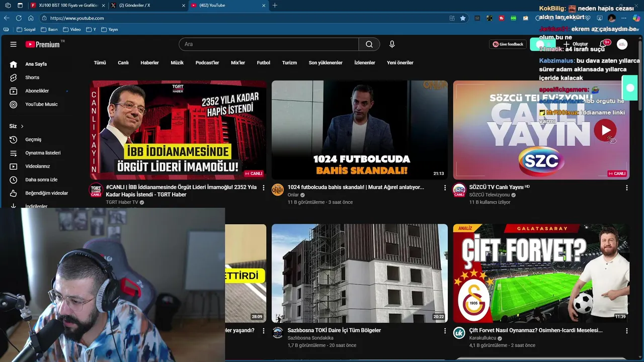Select the Futbol filter chip
Image resolution: width=644 pixels, height=362 pixels.
(x=264, y=63)
